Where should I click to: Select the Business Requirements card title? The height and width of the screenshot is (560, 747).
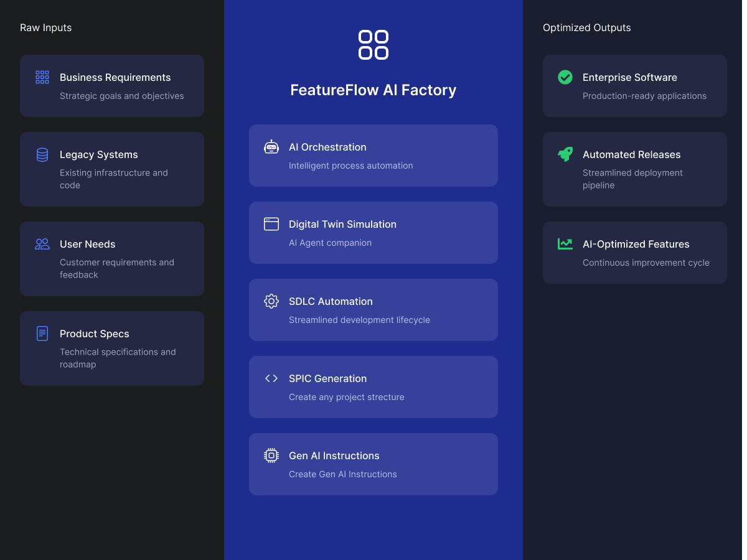tap(115, 77)
